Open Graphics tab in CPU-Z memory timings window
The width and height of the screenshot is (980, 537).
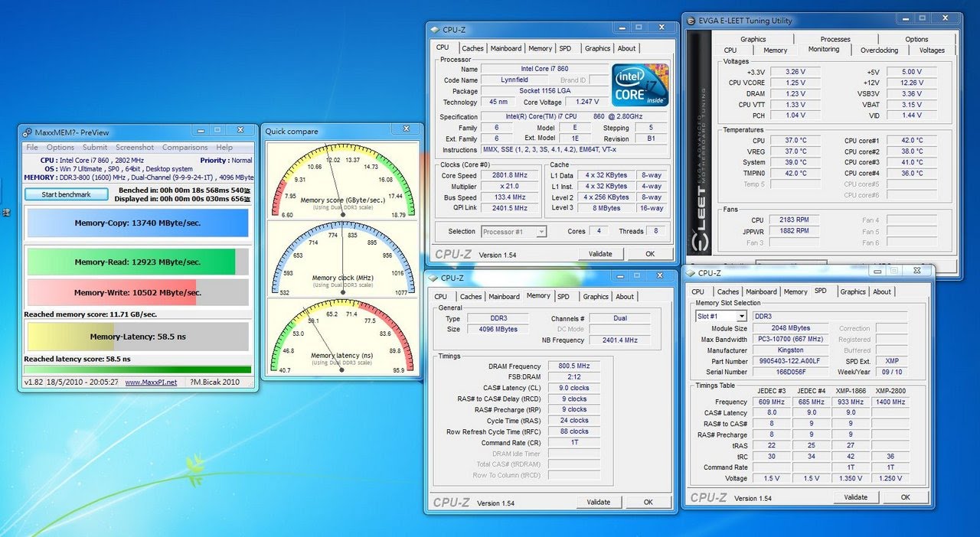[596, 297]
